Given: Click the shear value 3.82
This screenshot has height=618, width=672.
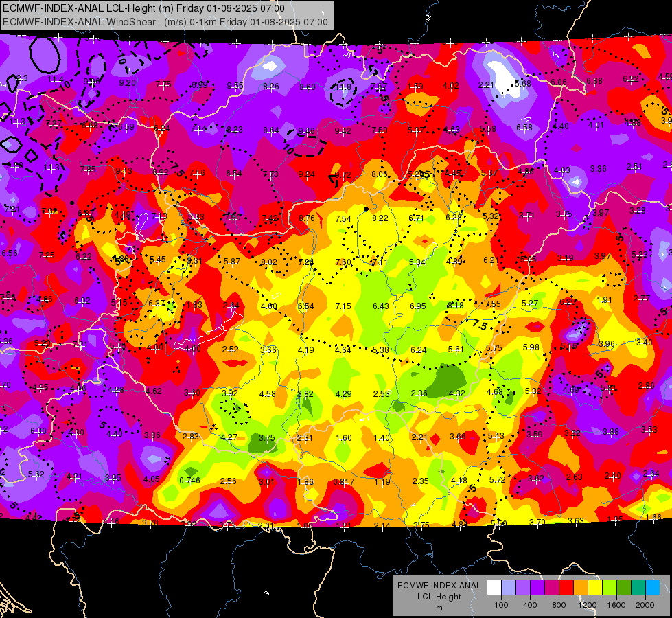Looking at the screenshot, I should [x=305, y=393].
